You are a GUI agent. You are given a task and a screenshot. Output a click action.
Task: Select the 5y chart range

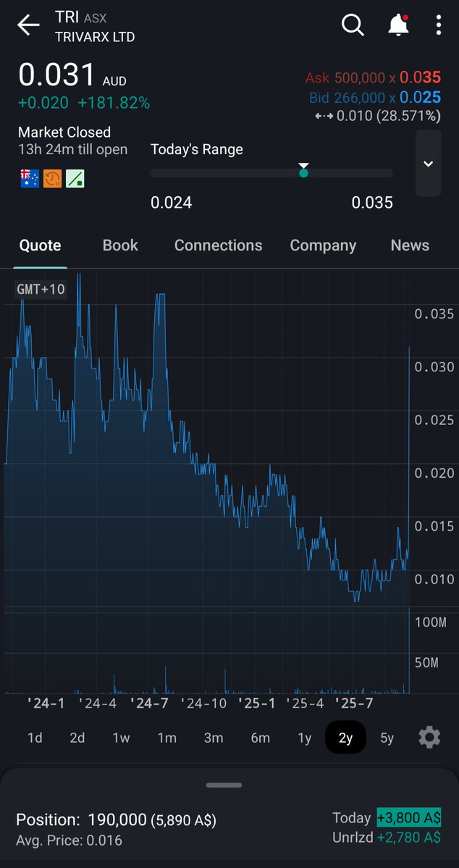coord(387,738)
